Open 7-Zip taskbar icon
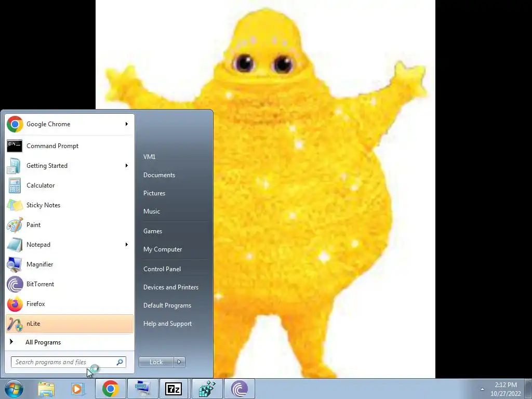 pyautogui.click(x=174, y=389)
